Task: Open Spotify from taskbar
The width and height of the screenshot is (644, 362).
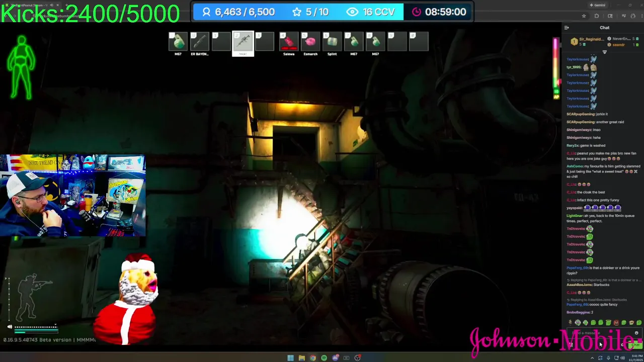Action: pyautogui.click(x=324, y=358)
